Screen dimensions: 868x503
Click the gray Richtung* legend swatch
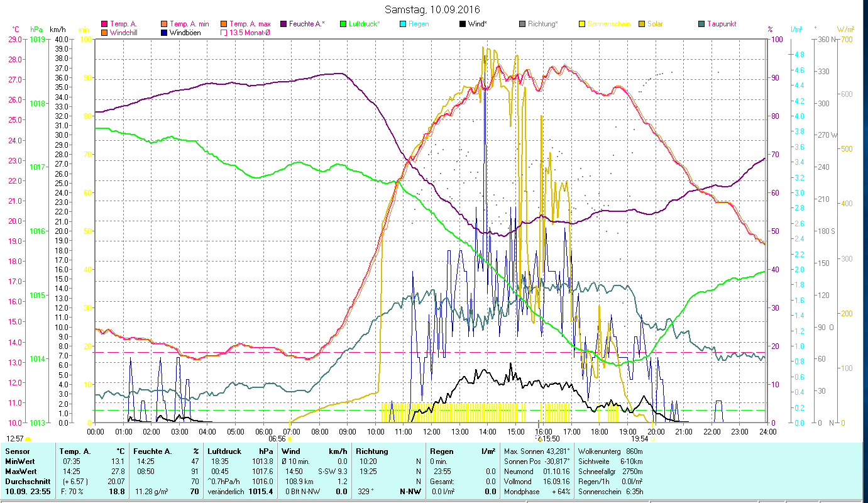click(x=522, y=24)
